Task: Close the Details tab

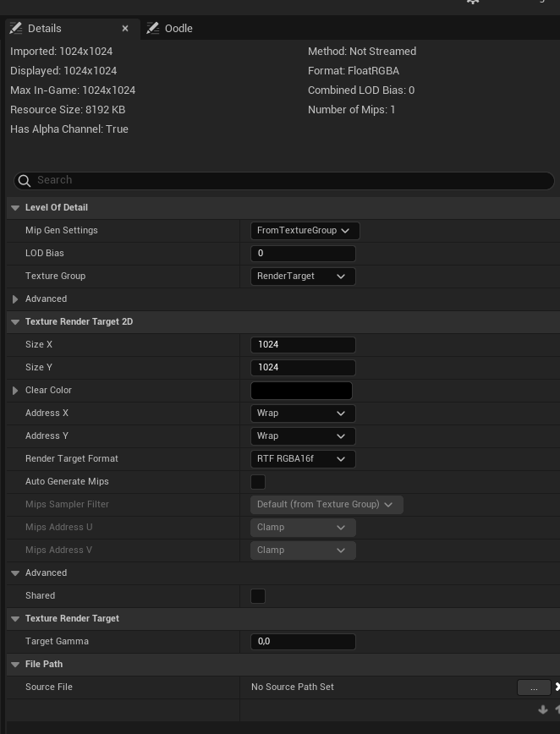Action: (125, 29)
